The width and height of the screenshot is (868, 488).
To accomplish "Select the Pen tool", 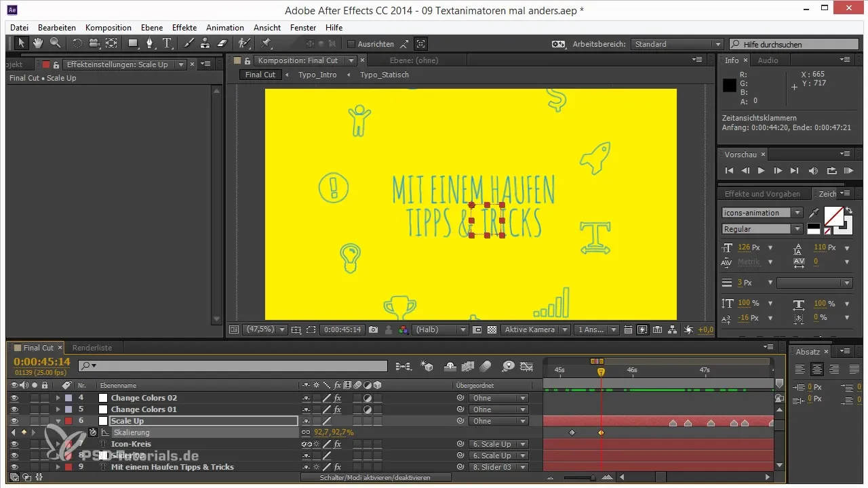I will [x=151, y=43].
